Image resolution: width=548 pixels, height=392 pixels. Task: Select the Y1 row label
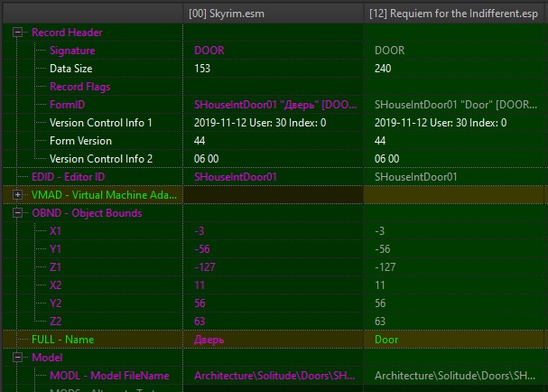click(x=55, y=249)
